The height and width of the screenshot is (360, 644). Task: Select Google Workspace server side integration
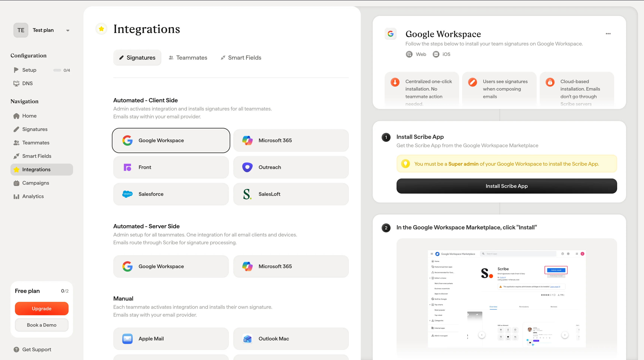pyautogui.click(x=171, y=266)
